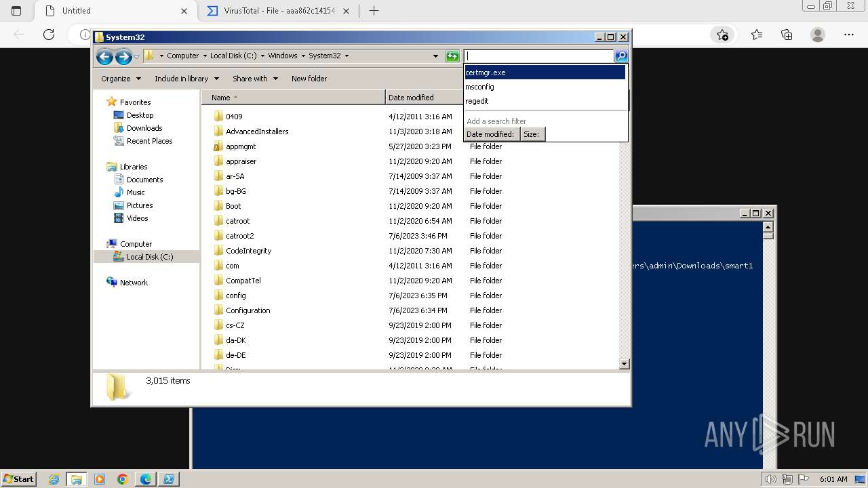Click into the Explorer search box
Viewport: 868px width, 488px height.
pos(538,56)
